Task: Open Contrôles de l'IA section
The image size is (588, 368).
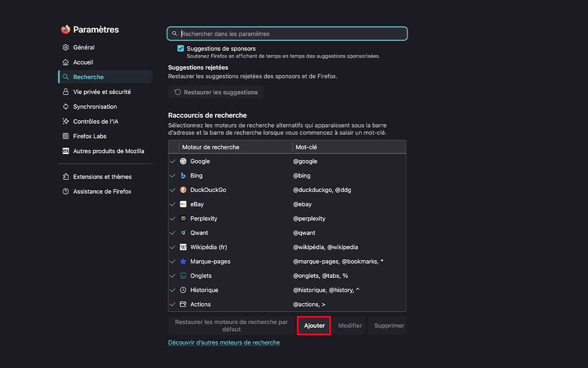Action: [105, 121]
